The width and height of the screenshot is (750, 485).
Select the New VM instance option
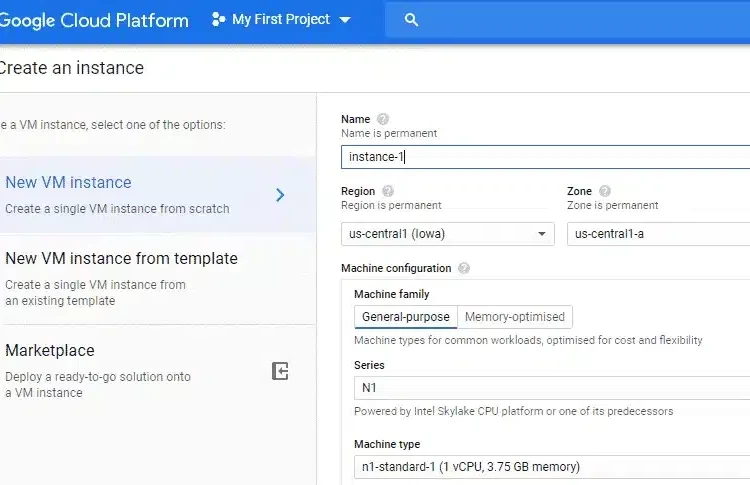click(158, 194)
